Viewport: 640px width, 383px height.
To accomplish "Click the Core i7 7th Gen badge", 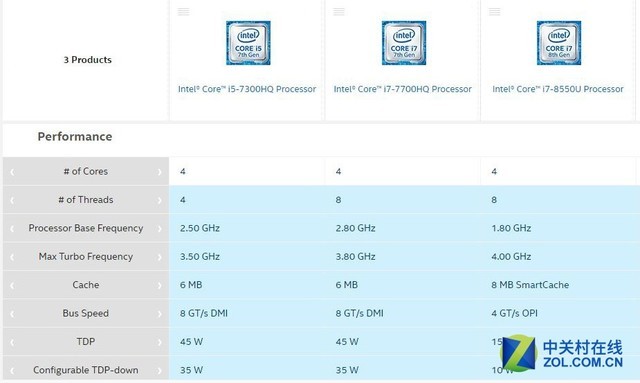I will [x=404, y=43].
